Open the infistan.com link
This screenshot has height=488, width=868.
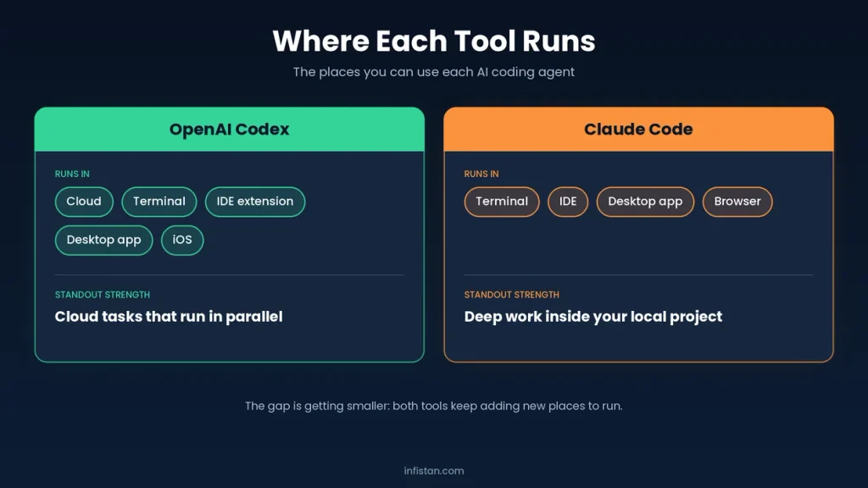coord(434,471)
